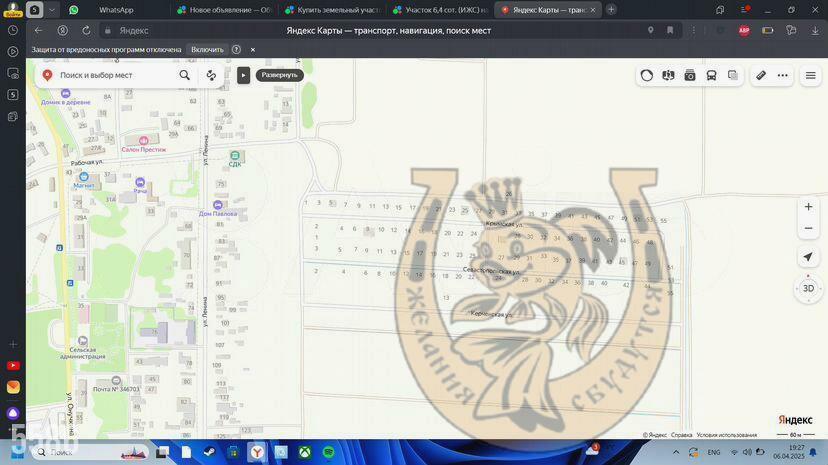This screenshot has height=465, width=828.
Task: Launch Alice assistant in sidebar
Action: coord(13,413)
